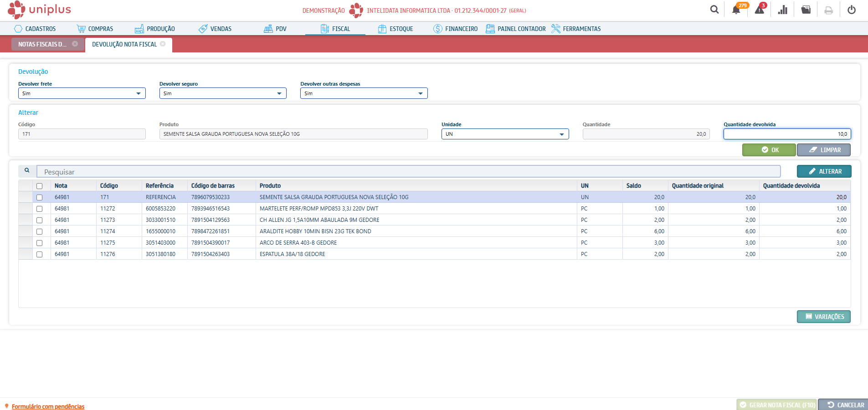This screenshot has width=868, height=410.
Task: Click the uniplus logo
Action: pos(39,10)
